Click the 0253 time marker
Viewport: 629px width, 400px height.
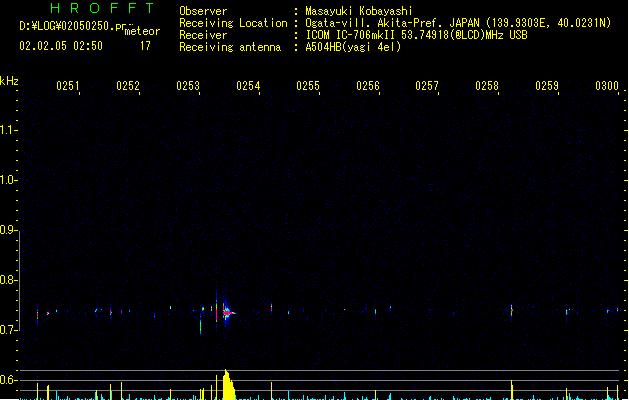(x=188, y=86)
